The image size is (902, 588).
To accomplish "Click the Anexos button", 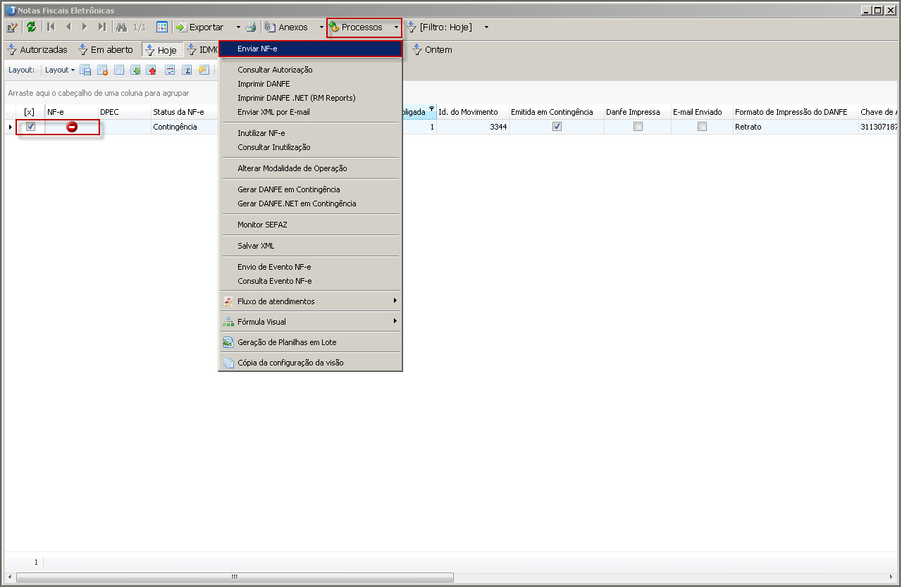I will 287,27.
